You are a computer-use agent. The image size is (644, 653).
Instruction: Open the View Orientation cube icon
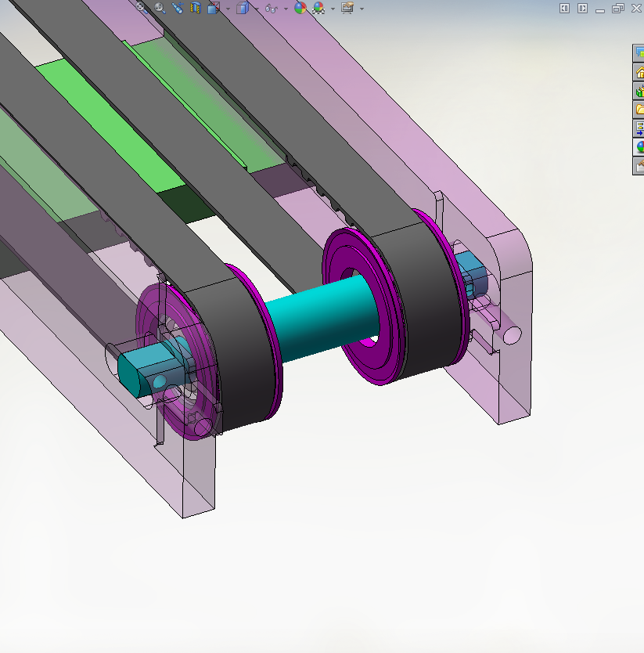point(213,8)
